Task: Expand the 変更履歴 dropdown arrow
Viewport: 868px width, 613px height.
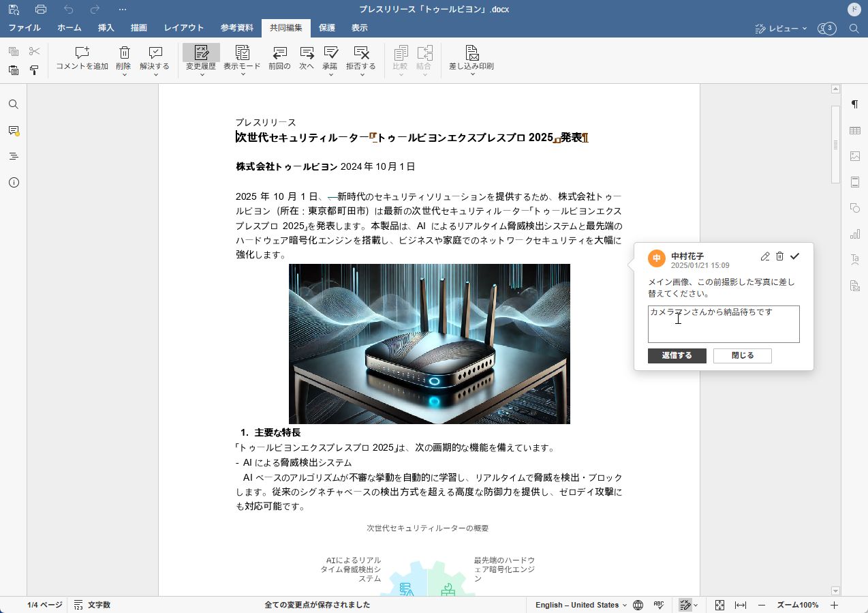Action: click(201, 74)
